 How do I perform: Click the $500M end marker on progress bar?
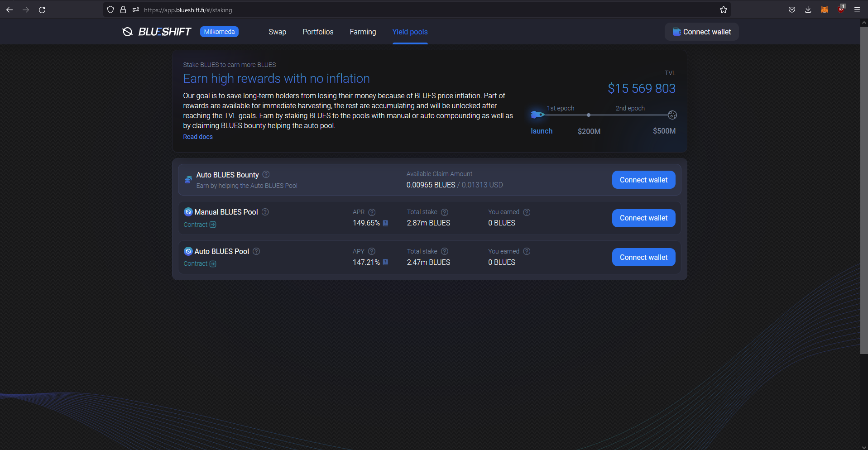click(672, 115)
